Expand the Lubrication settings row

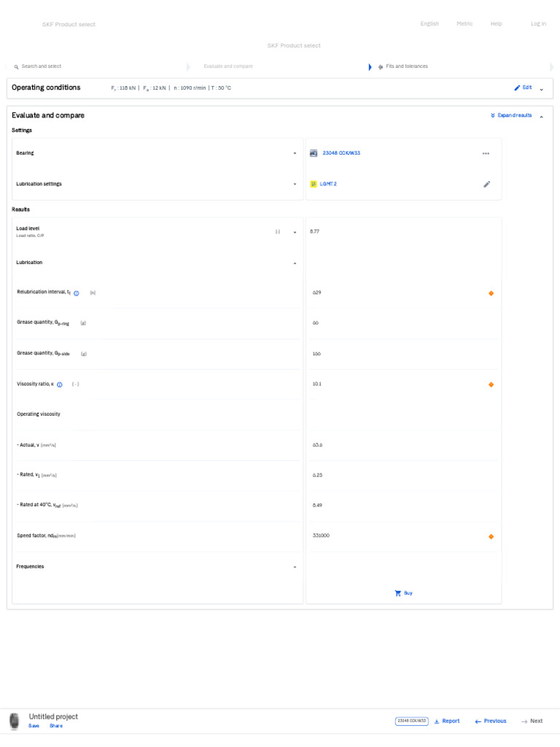click(x=295, y=185)
